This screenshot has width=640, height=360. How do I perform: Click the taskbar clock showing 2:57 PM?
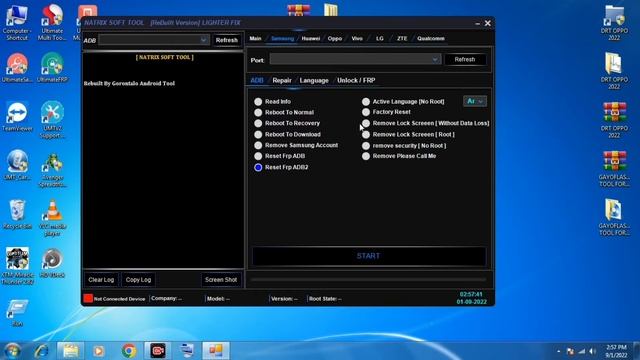pos(616,351)
